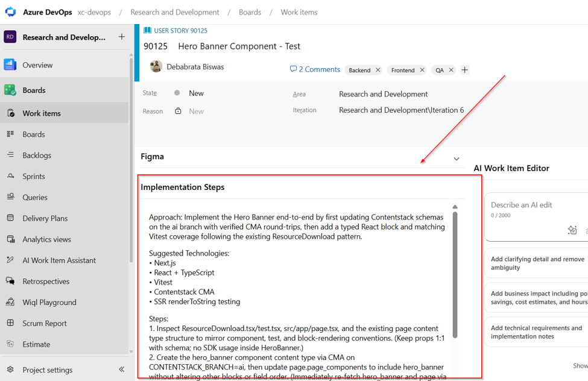Click the Figma section heading

tap(152, 156)
